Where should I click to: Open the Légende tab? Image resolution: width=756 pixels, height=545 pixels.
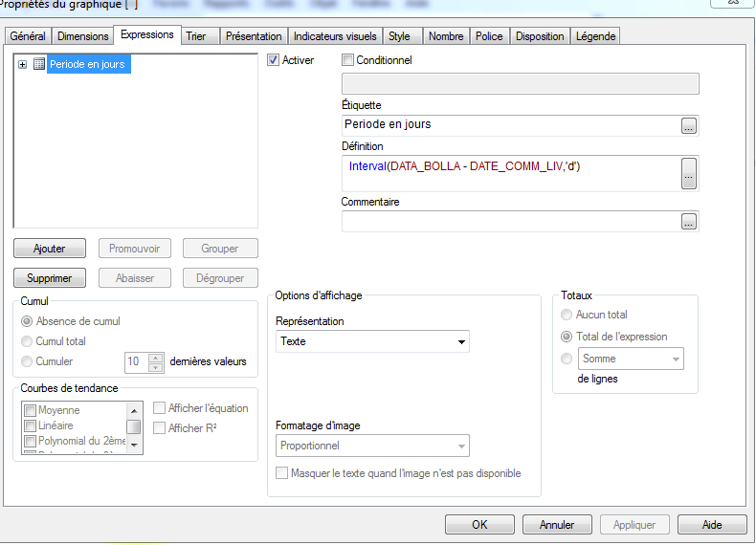(595, 36)
